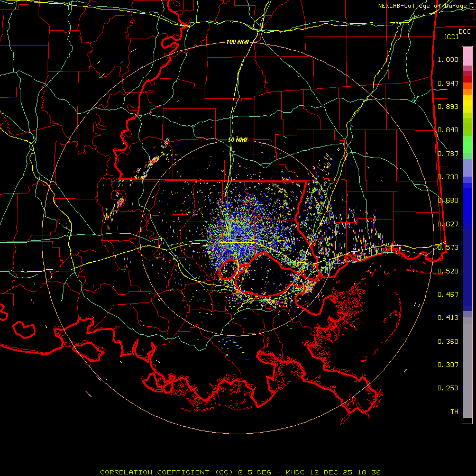
Task: Click the 0.733 scale value
Action: (448, 177)
